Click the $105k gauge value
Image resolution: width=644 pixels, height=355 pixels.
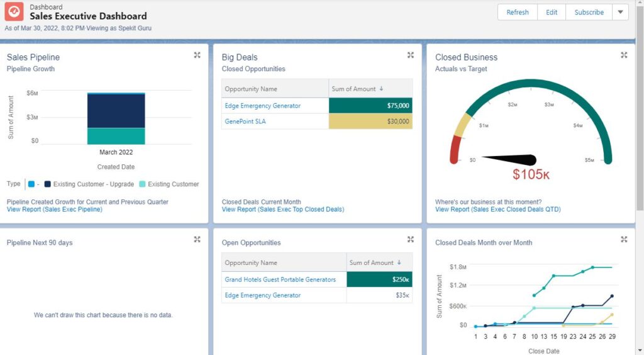click(531, 174)
